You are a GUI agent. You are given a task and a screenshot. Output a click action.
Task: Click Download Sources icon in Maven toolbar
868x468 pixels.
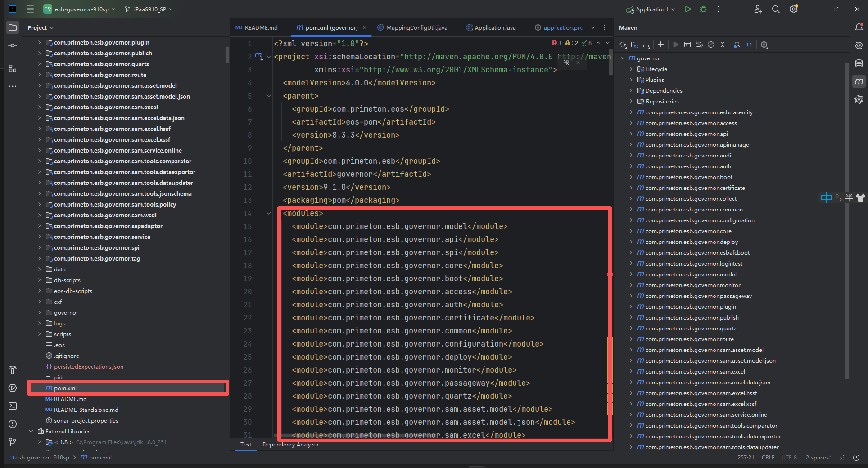pyautogui.click(x=646, y=45)
